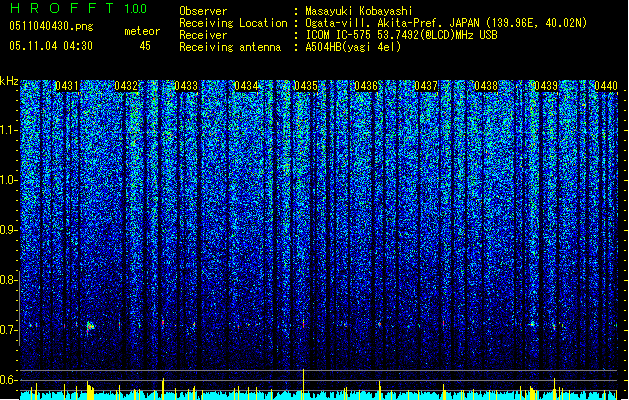Click the 0432 time marker
The width and height of the screenshot is (629, 400).
click(126, 86)
